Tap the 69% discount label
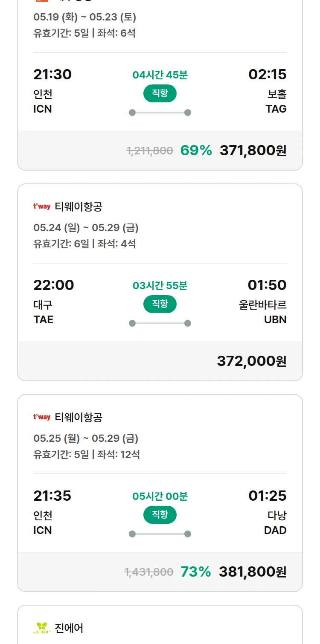 pyautogui.click(x=196, y=151)
